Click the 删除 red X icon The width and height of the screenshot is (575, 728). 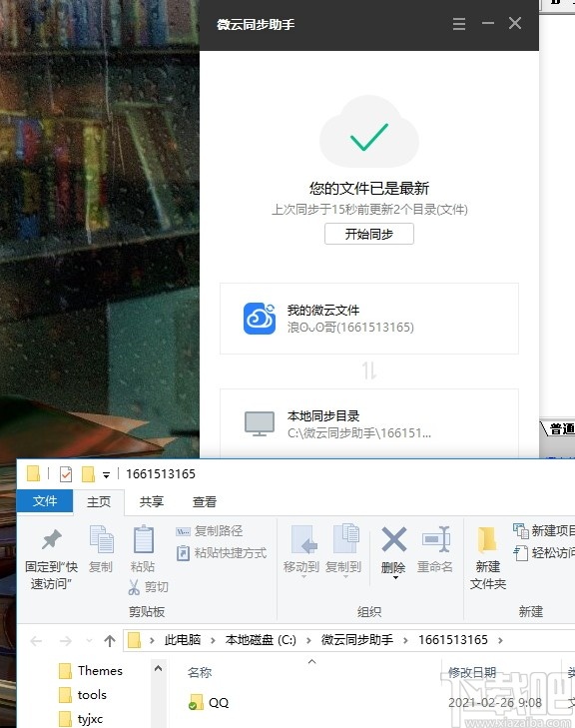[394, 539]
